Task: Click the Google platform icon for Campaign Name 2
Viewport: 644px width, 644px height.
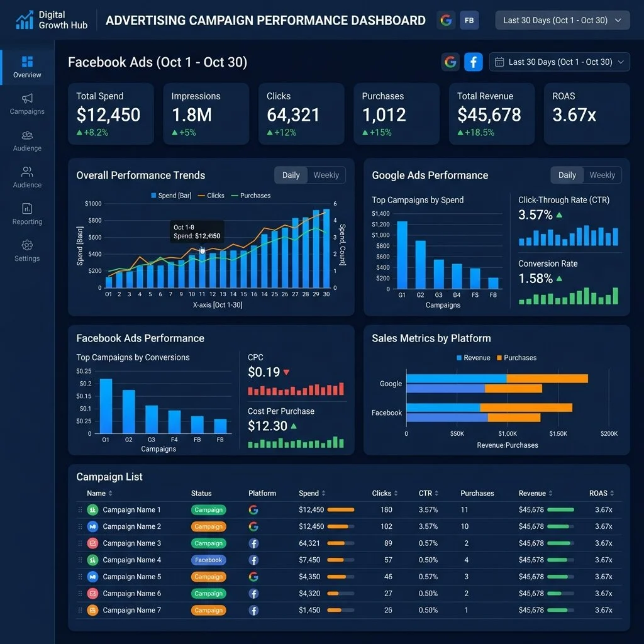Action: 253,526
